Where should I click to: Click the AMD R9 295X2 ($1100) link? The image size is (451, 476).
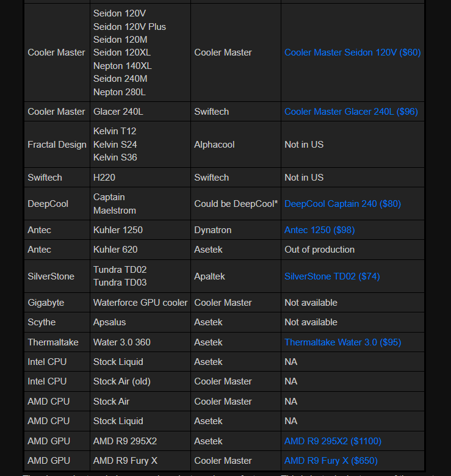click(333, 441)
